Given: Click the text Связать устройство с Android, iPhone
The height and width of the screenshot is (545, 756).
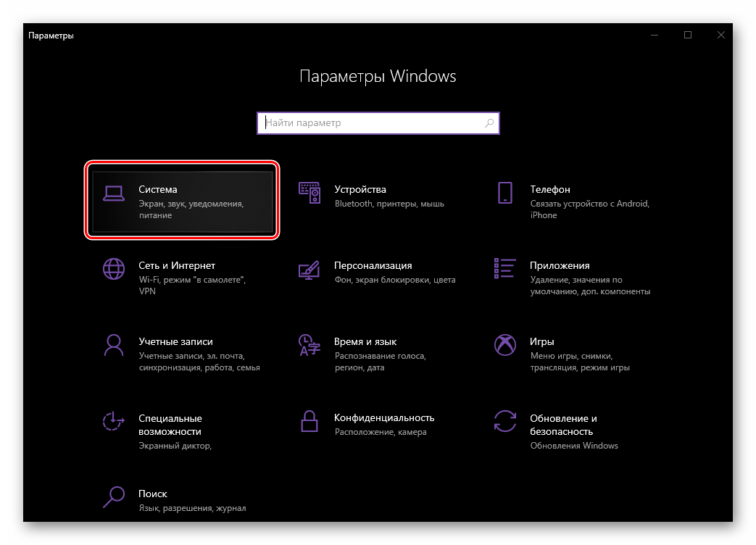Looking at the screenshot, I should 590,209.
